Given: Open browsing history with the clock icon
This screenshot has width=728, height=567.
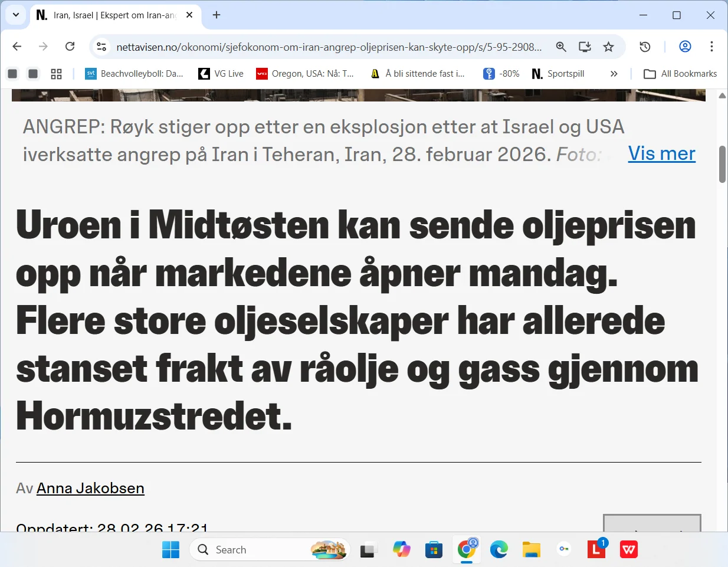Looking at the screenshot, I should click(645, 46).
